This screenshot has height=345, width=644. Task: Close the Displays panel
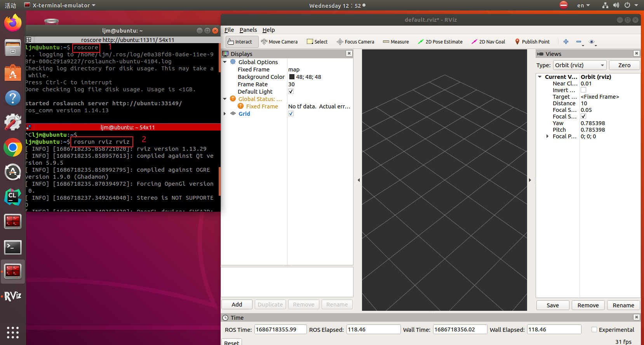pyautogui.click(x=349, y=54)
